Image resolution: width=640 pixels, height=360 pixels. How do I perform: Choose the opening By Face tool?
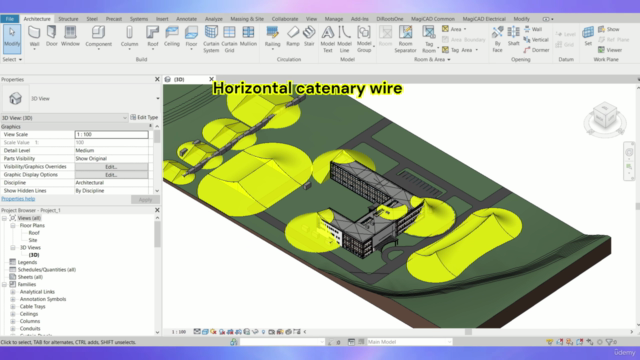point(497,39)
